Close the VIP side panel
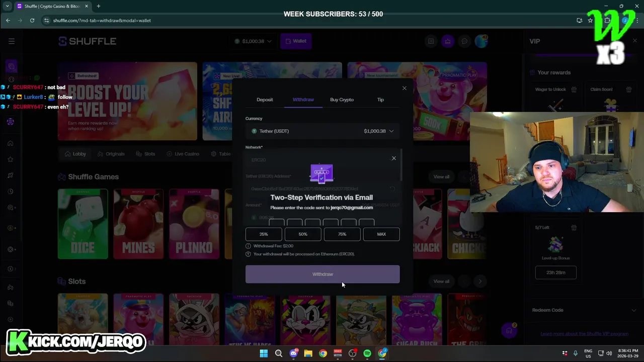The height and width of the screenshot is (362, 644). (634, 41)
